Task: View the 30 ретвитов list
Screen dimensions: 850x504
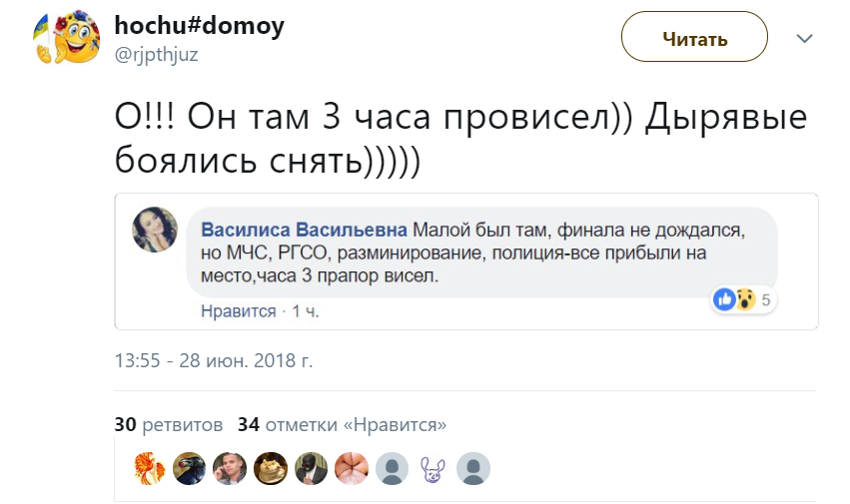Action: pyautogui.click(x=169, y=424)
